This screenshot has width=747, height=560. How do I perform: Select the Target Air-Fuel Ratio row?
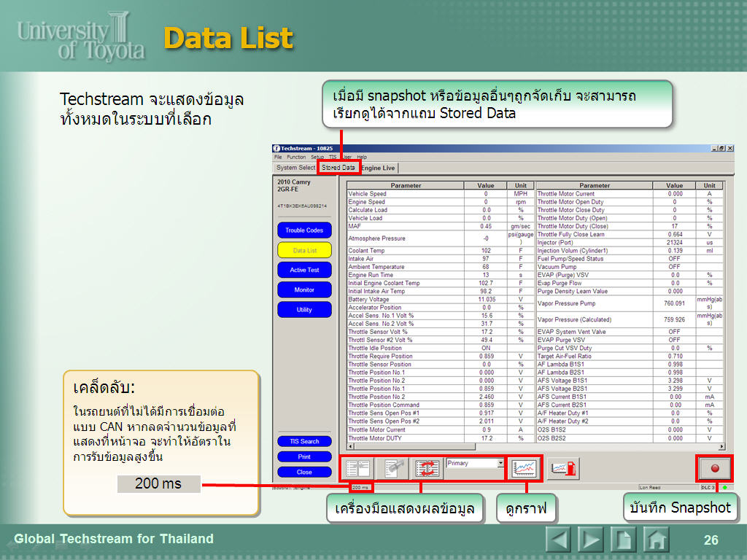pos(630,356)
